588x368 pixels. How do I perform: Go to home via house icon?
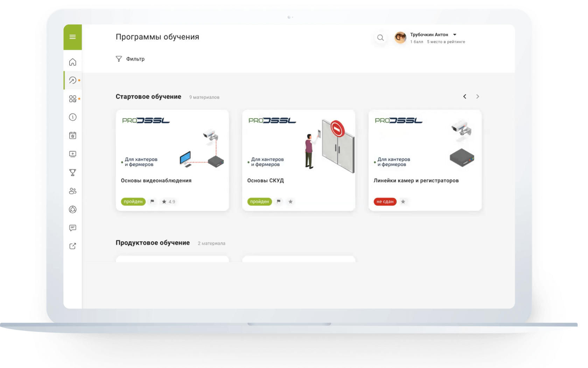pyautogui.click(x=72, y=62)
